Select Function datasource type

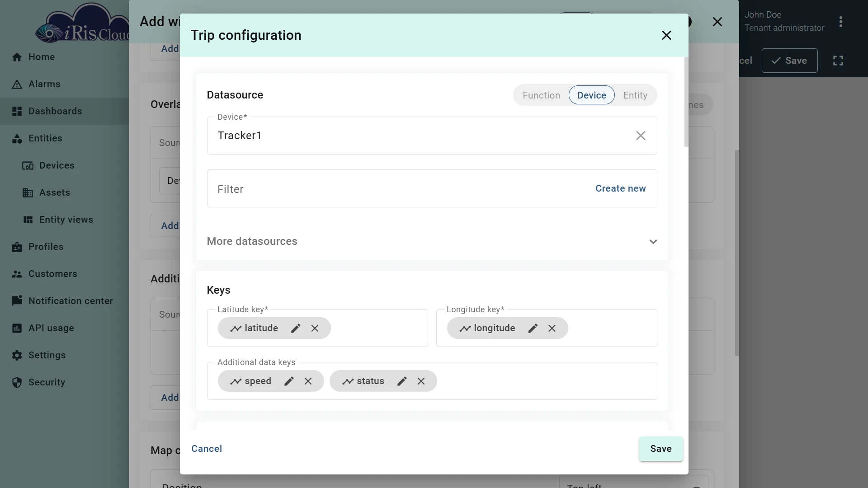point(541,95)
